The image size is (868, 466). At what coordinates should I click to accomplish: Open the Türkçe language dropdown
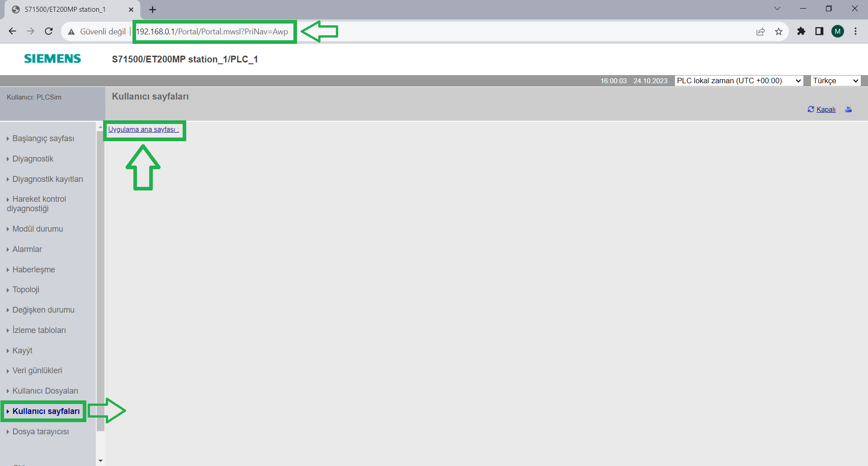click(x=835, y=81)
